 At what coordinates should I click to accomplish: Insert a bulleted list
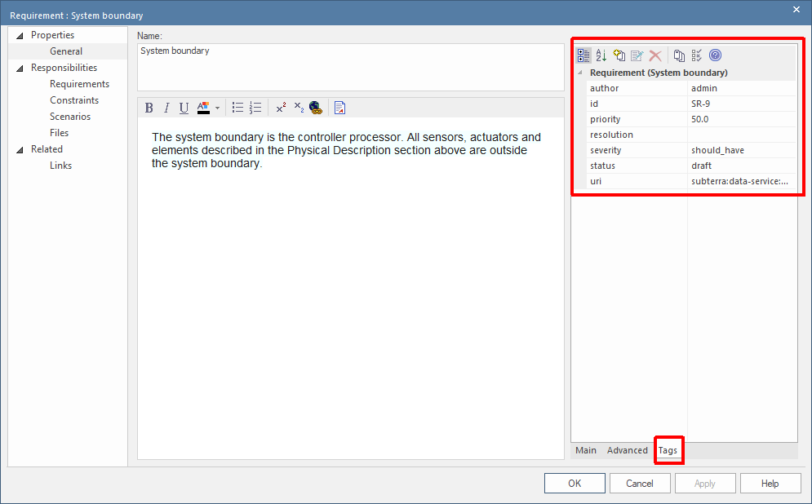(x=237, y=108)
